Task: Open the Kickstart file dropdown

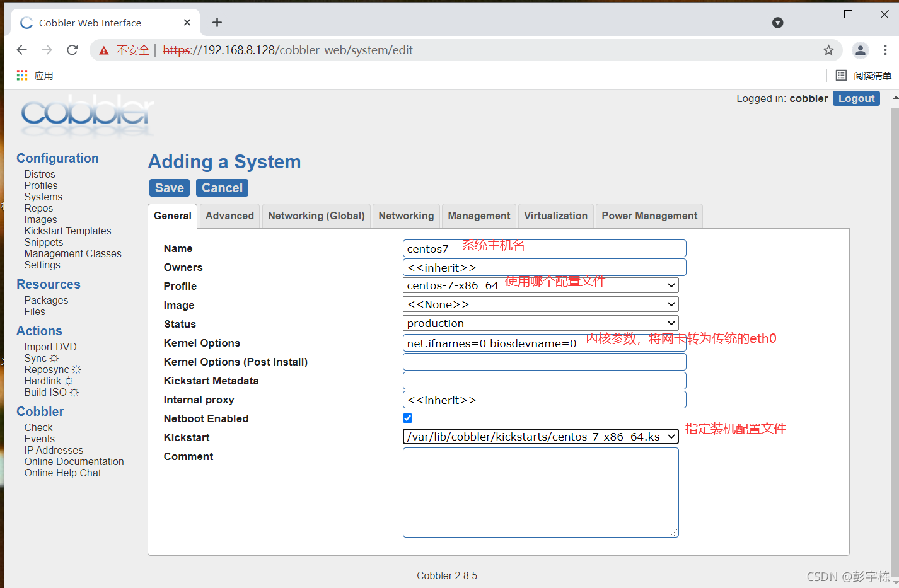Action: [x=541, y=437]
